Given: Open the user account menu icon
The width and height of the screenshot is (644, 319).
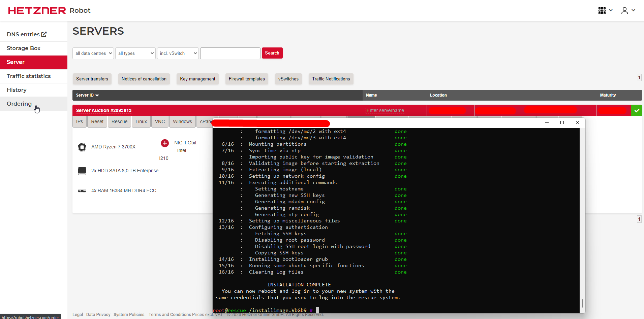Looking at the screenshot, I should [624, 10].
